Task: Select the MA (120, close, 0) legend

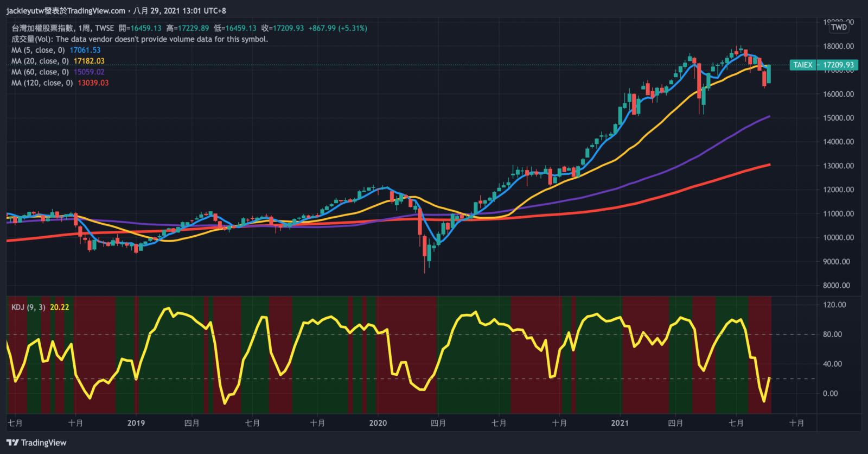Action: (42, 83)
